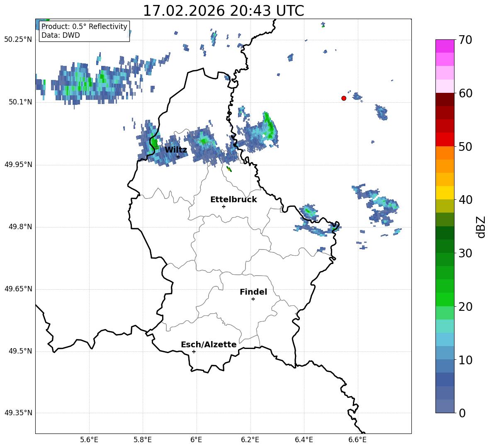Click the yellow 40 dBZ colorbar segment
Viewport: 491px width, 448px height.
coord(445,193)
